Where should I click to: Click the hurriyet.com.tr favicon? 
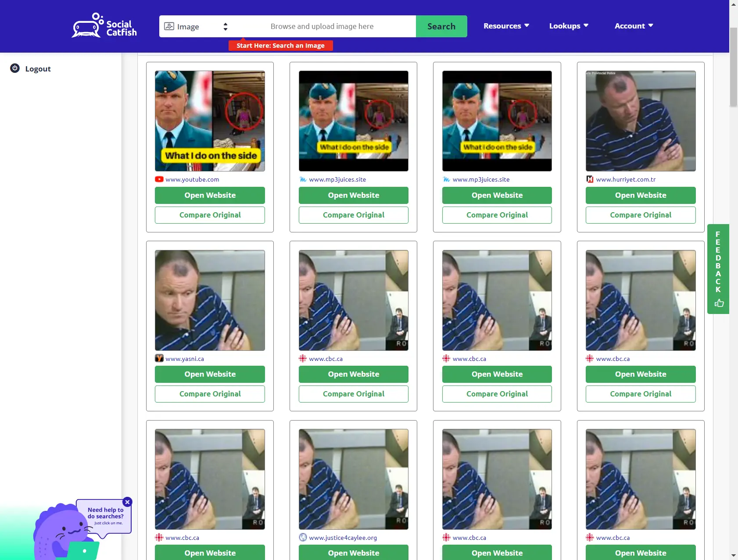[x=590, y=179]
